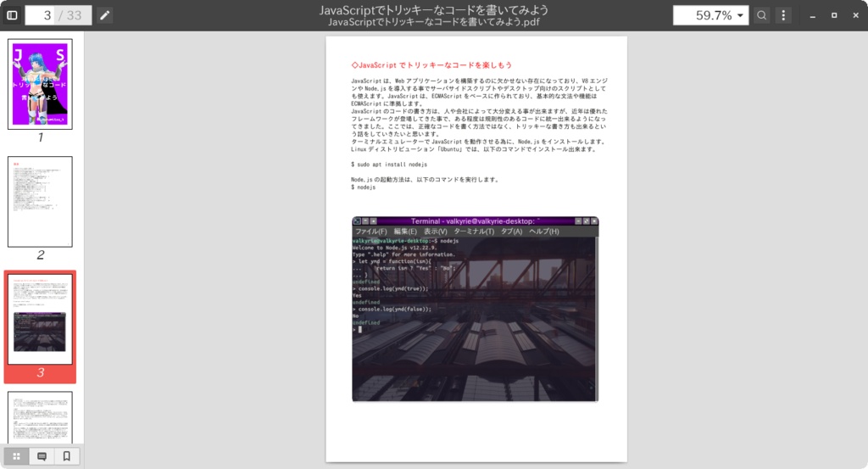Viewport: 868px width, 469px height.
Task: Maximize the document viewer window
Action: [834, 15]
